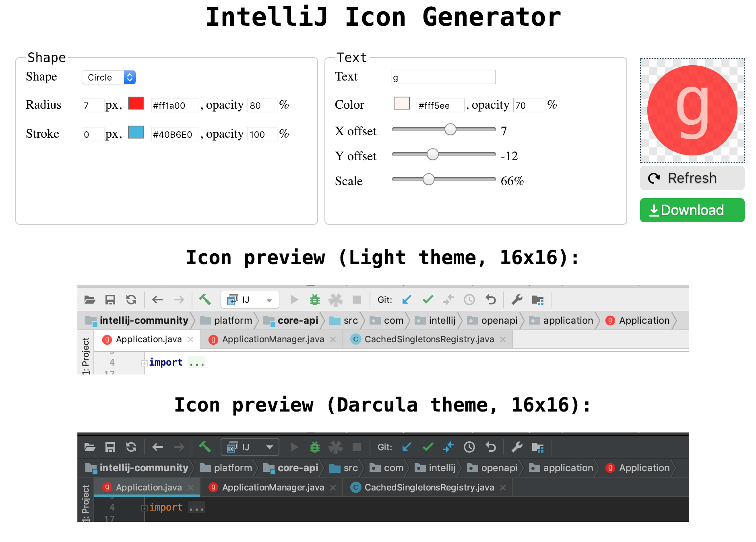Open the Shape type dropdown showing Circle
756x542 pixels.
[109, 77]
